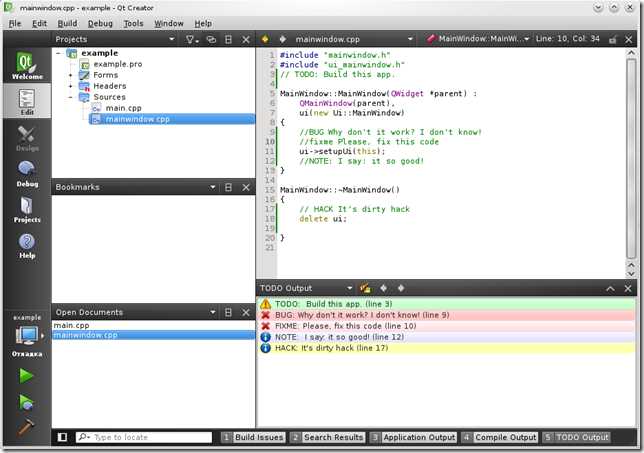Image resolution: width=644 pixels, height=453 pixels.
Task: Open the Projects mode
Action: click(x=27, y=209)
